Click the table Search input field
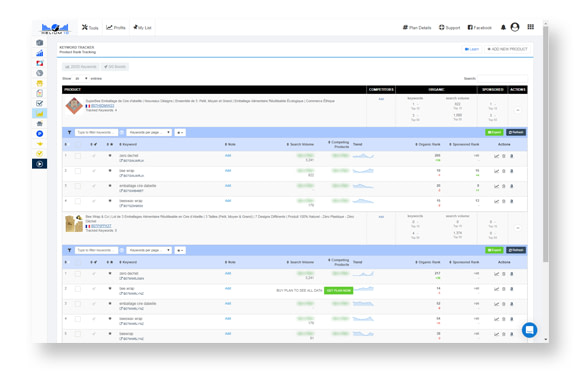 tap(503, 78)
